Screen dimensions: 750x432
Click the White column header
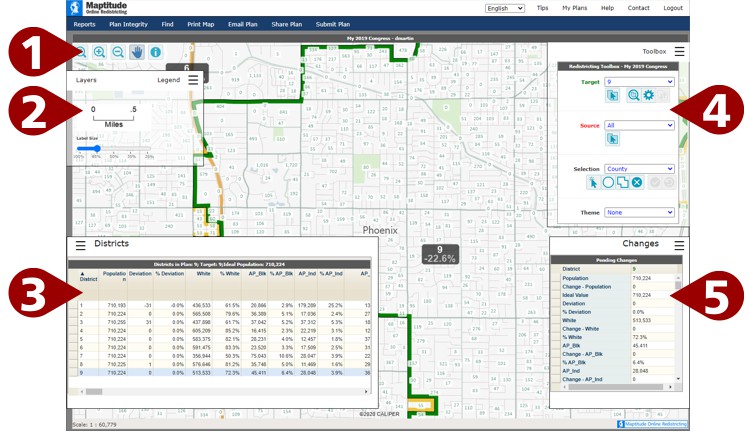pyautogui.click(x=204, y=274)
